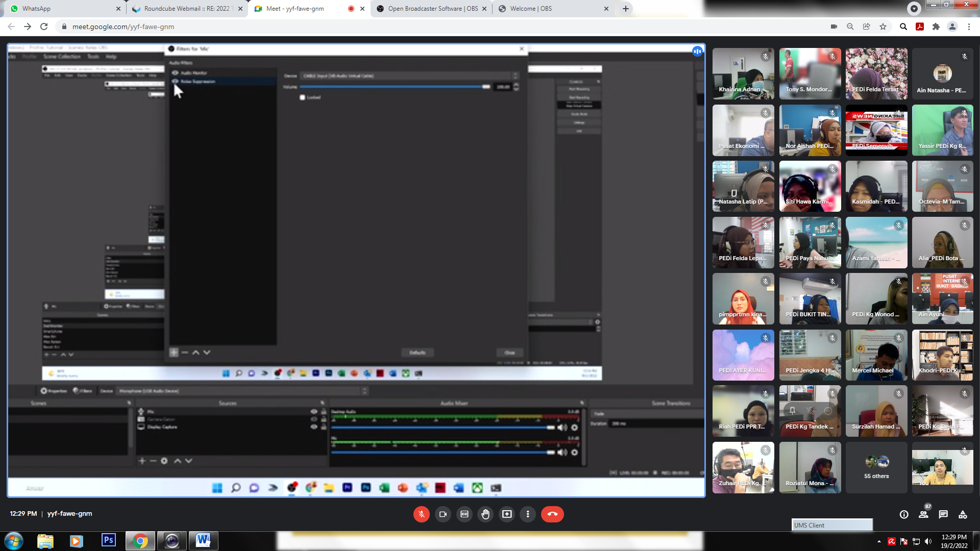980x551 pixels.
Task: Open Photoshop from the taskbar
Action: coord(109,540)
